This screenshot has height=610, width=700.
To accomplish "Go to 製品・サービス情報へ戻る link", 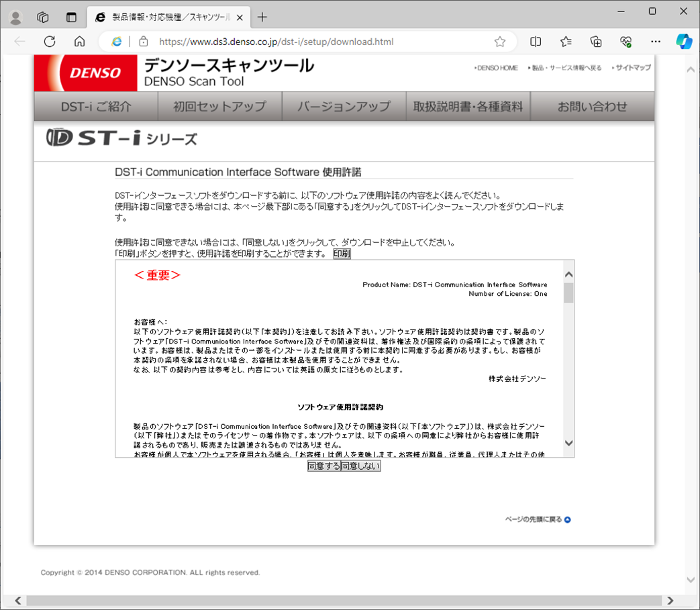I will coord(565,68).
